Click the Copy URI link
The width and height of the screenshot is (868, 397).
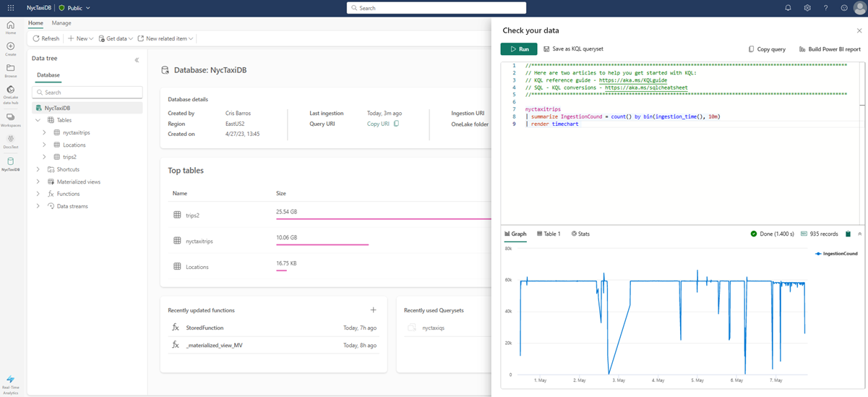point(378,124)
